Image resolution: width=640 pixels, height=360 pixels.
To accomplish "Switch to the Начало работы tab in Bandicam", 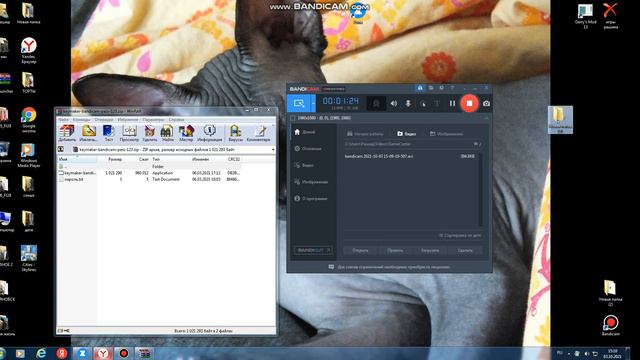I will [x=365, y=134].
